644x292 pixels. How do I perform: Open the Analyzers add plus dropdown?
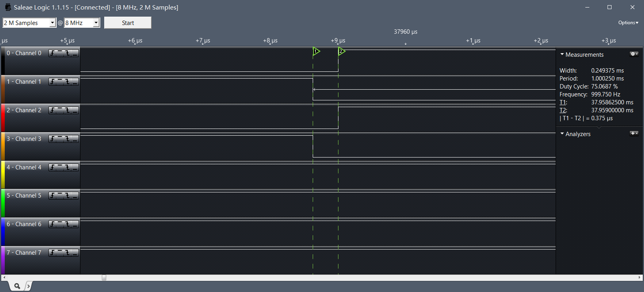coord(634,133)
